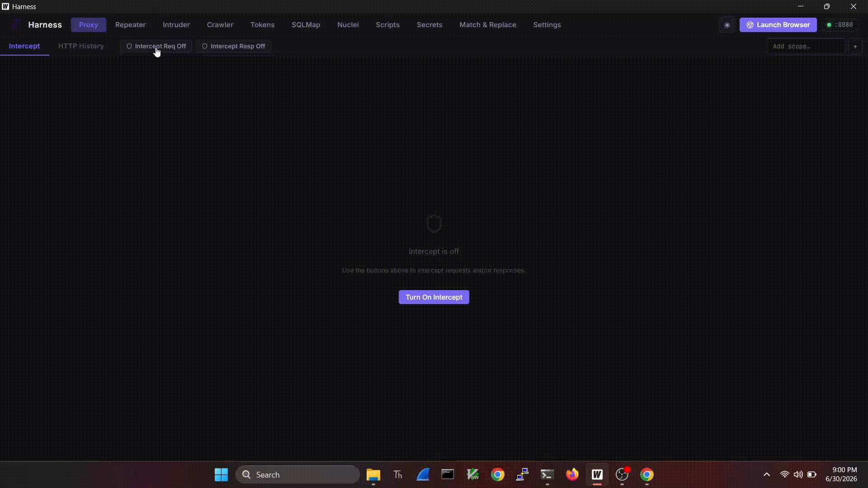Switch to the HTTP History sub-tab
Screen dimensions: 868x488
[81, 46]
